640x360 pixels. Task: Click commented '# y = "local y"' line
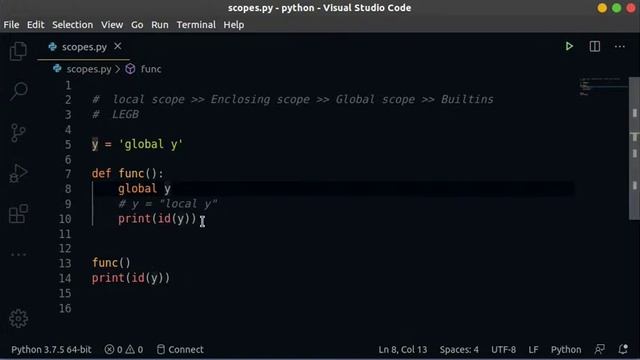point(167,204)
